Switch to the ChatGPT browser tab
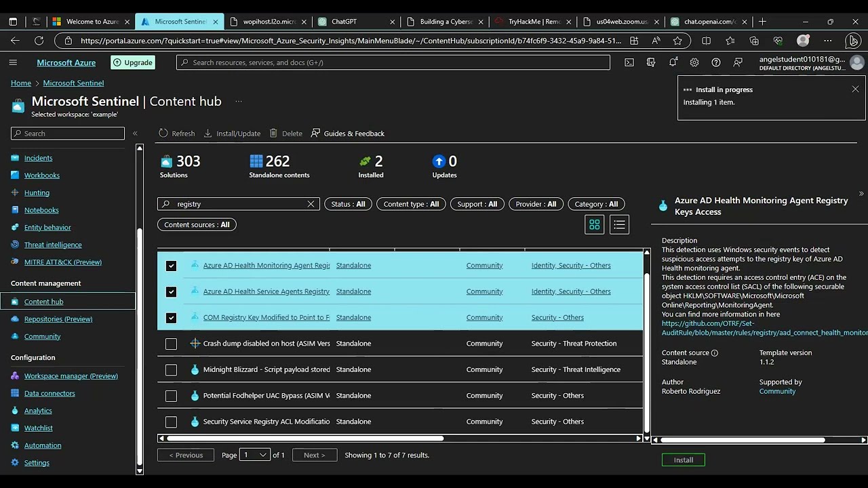 [355, 22]
